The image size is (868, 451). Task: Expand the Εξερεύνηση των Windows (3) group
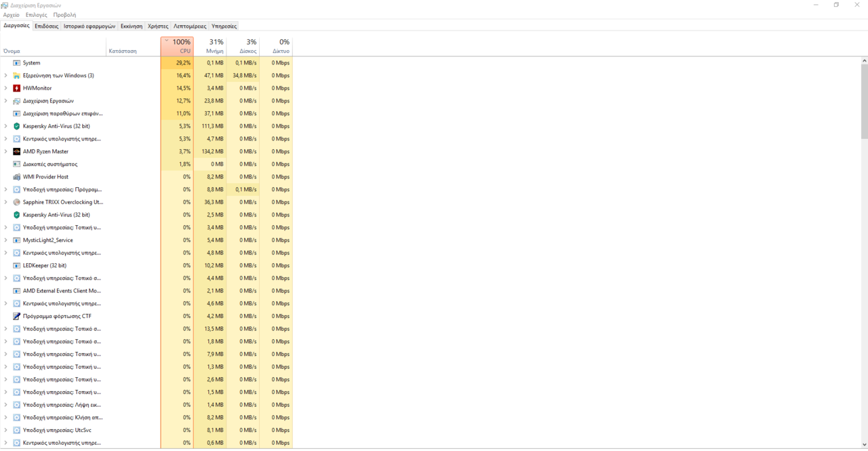(x=5, y=75)
